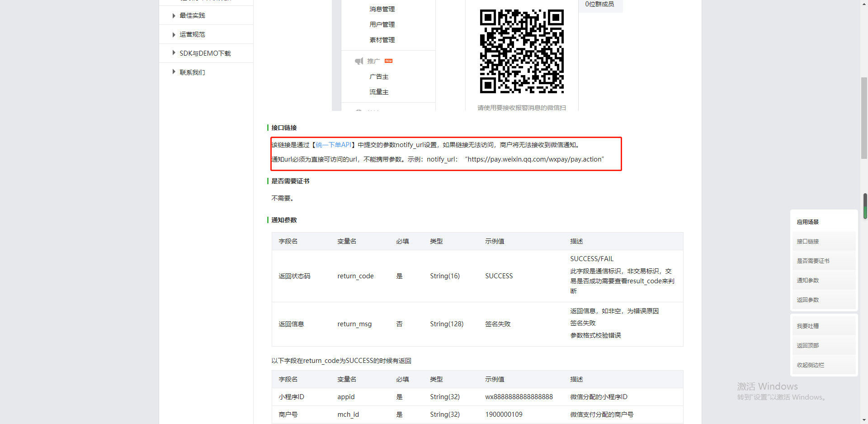Click the 通知参数 section heading
Screen dimensions: 868x424
pyautogui.click(x=284, y=220)
